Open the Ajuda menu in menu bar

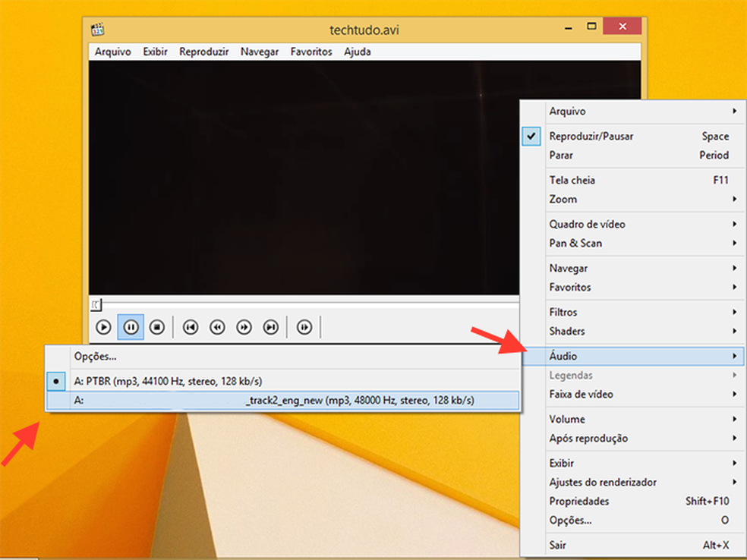357,52
